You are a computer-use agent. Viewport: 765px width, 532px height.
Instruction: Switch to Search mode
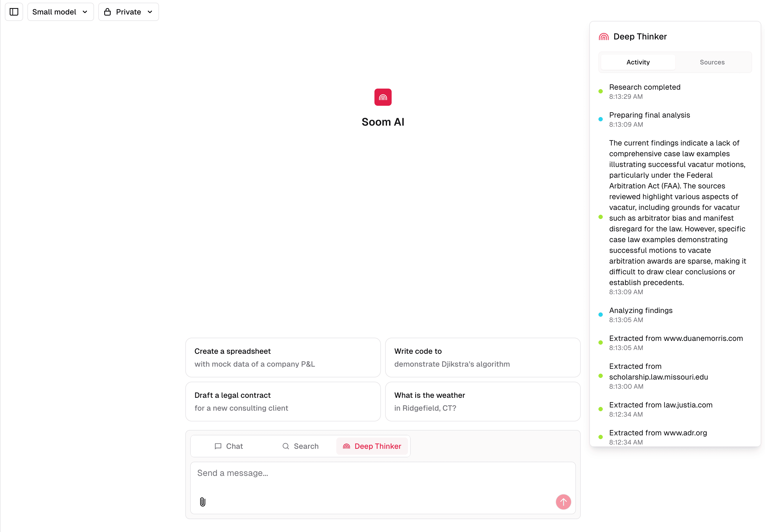click(300, 446)
